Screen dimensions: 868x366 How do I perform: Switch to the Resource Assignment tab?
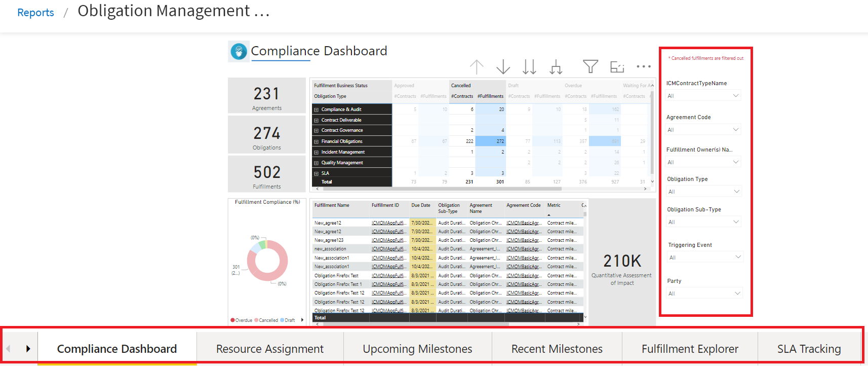269,349
